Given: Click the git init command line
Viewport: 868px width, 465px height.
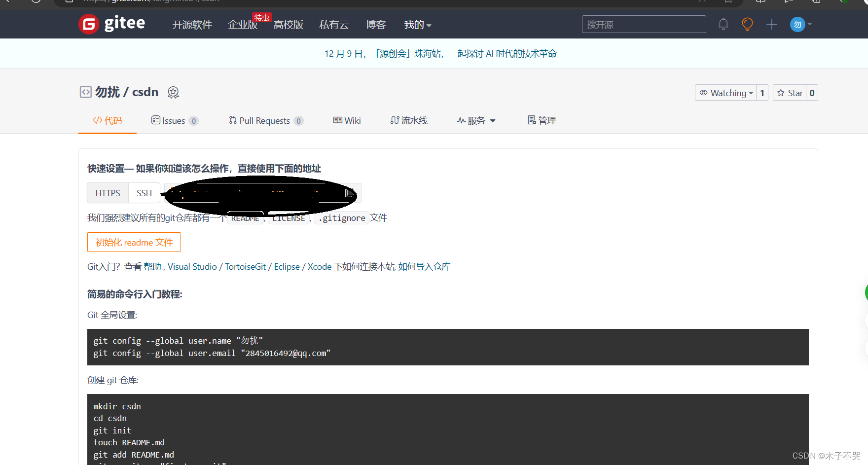Looking at the screenshot, I should point(112,430).
